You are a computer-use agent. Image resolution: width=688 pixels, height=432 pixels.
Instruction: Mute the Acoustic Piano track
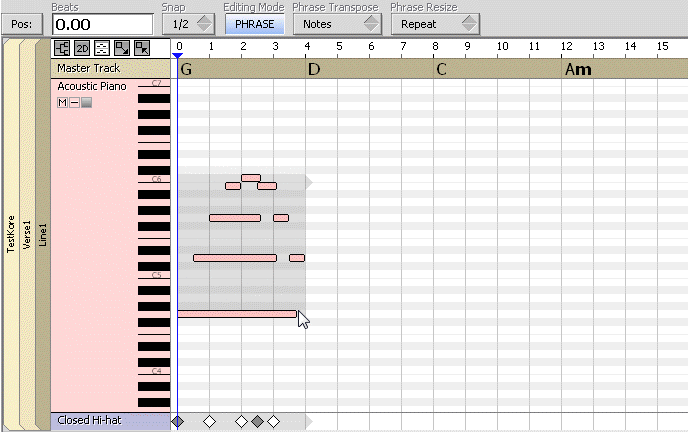(x=62, y=103)
